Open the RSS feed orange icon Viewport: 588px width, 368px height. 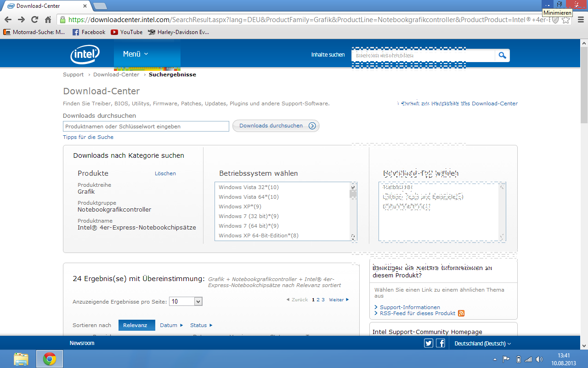click(x=461, y=313)
